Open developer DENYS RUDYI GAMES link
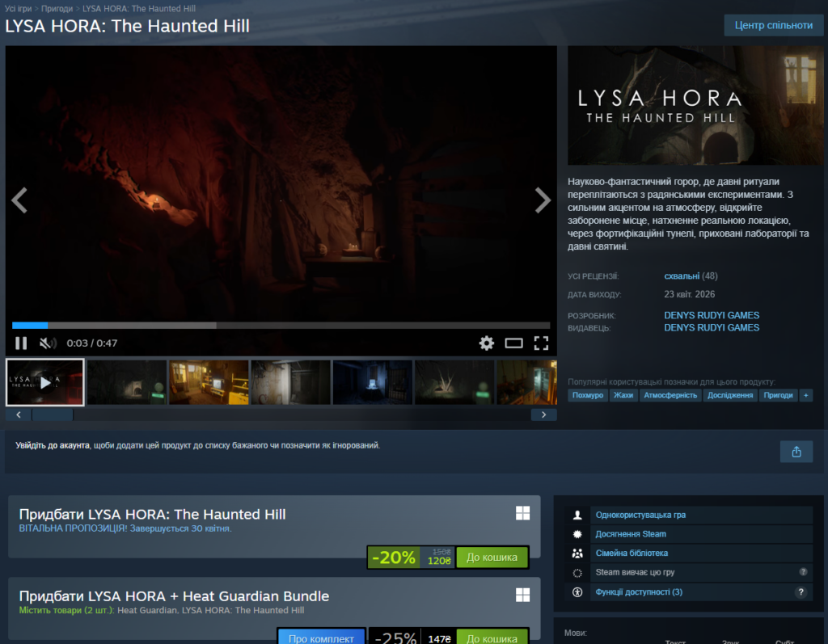The image size is (828, 644). click(x=712, y=315)
